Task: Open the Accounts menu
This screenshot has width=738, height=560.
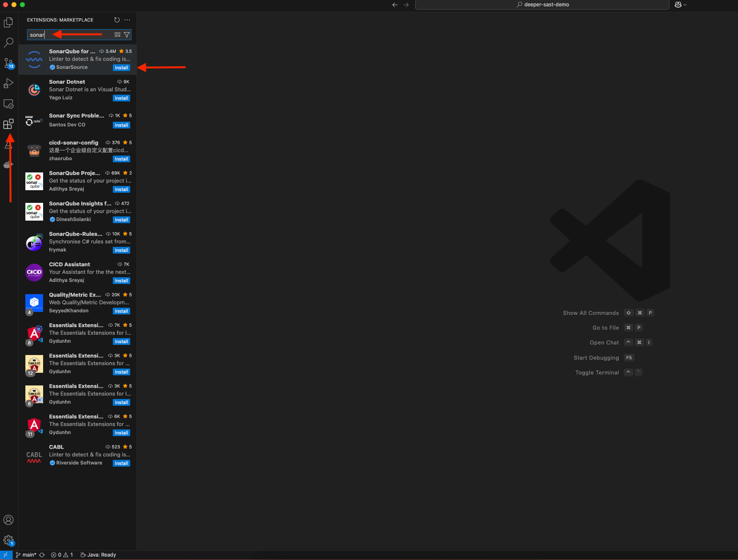Action: (8, 520)
